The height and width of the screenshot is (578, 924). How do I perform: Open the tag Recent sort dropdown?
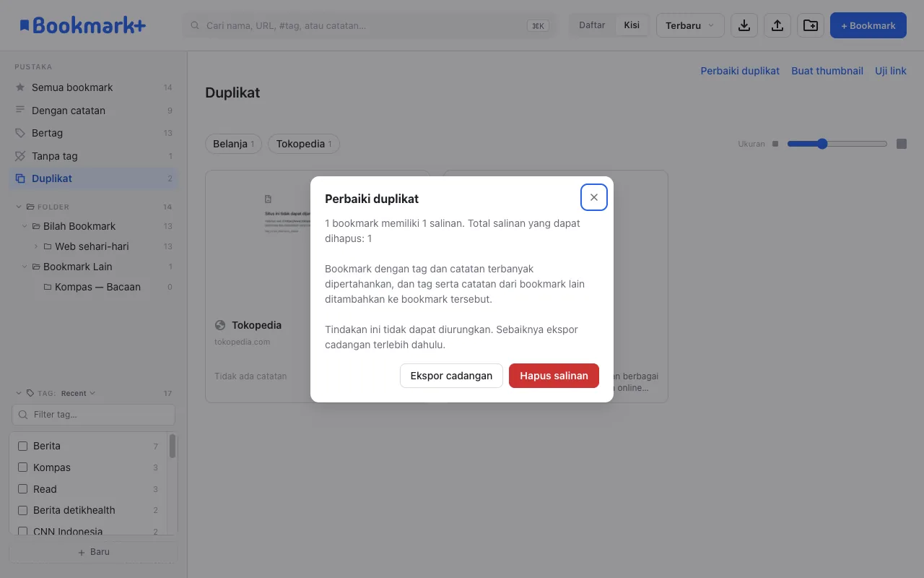78,393
